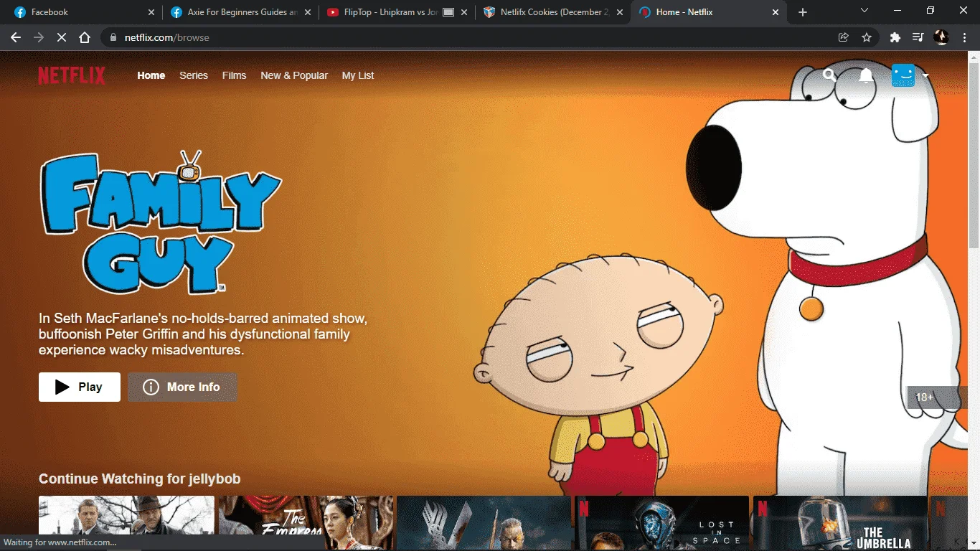
Task: Open the browser media controls
Action: 918,37
